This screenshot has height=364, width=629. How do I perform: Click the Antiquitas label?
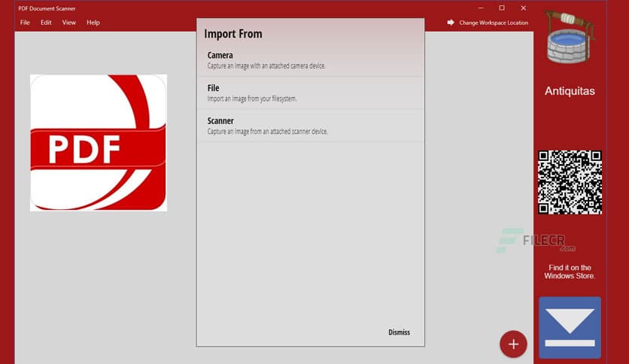(x=570, y=91)
